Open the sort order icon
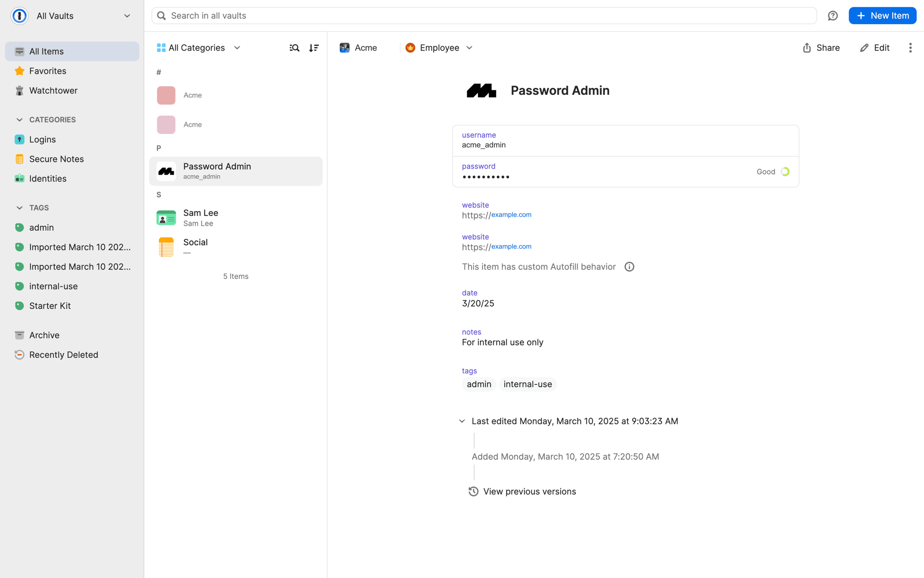924x578 pixels. tap(314, 48)
